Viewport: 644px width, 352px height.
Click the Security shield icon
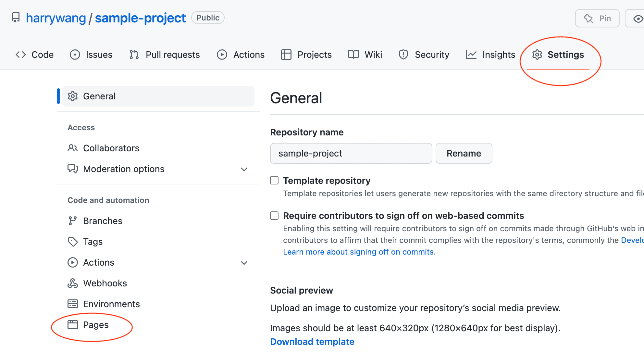coord(403,55)
